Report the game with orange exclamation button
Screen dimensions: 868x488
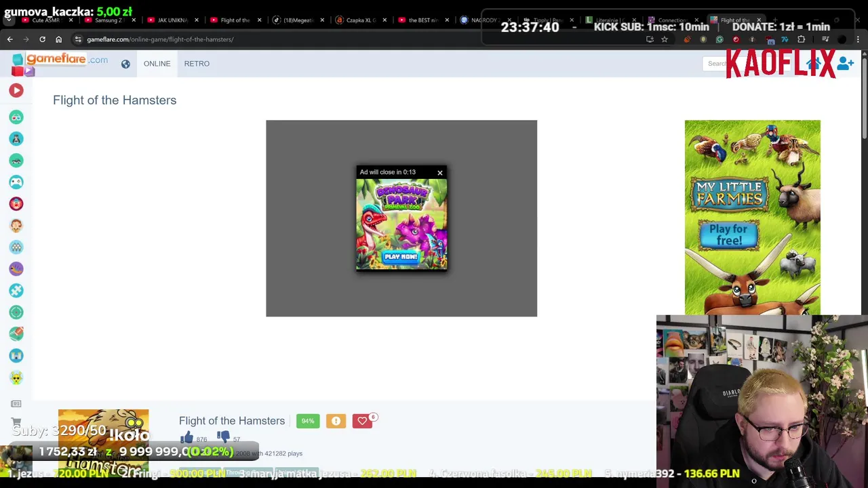pyautogui.click(x=336, y=421)
